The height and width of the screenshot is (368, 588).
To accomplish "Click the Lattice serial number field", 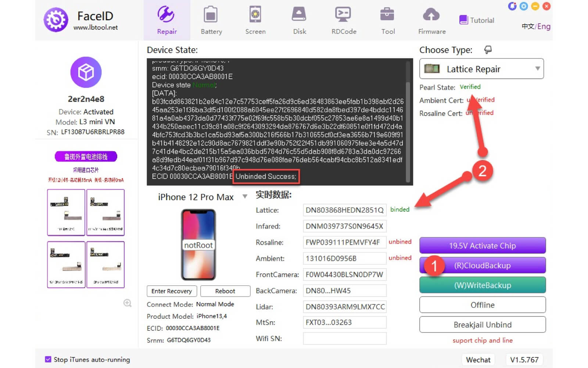I will click(x=345, y=210).
